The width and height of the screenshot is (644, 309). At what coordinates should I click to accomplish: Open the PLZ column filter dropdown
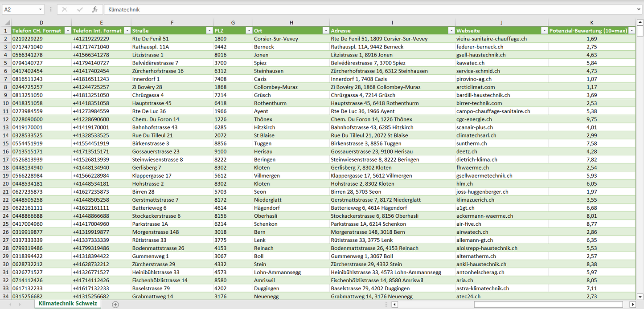coord(249,31)
